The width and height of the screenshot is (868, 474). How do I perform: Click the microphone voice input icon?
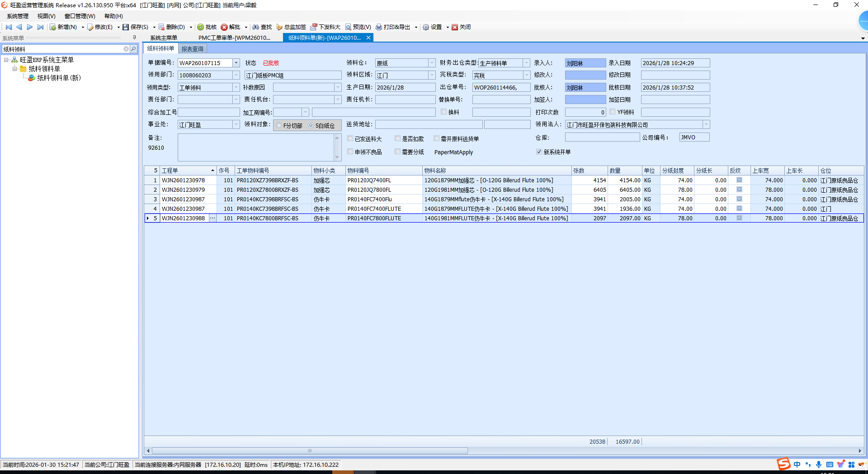point(819,465)
